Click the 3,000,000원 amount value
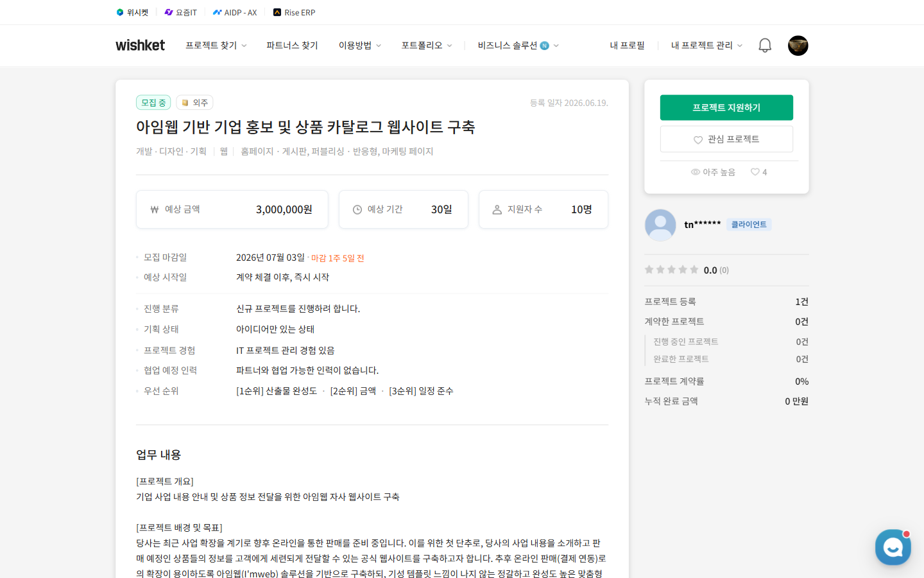924x578 pixels. [x=284, y=209]
